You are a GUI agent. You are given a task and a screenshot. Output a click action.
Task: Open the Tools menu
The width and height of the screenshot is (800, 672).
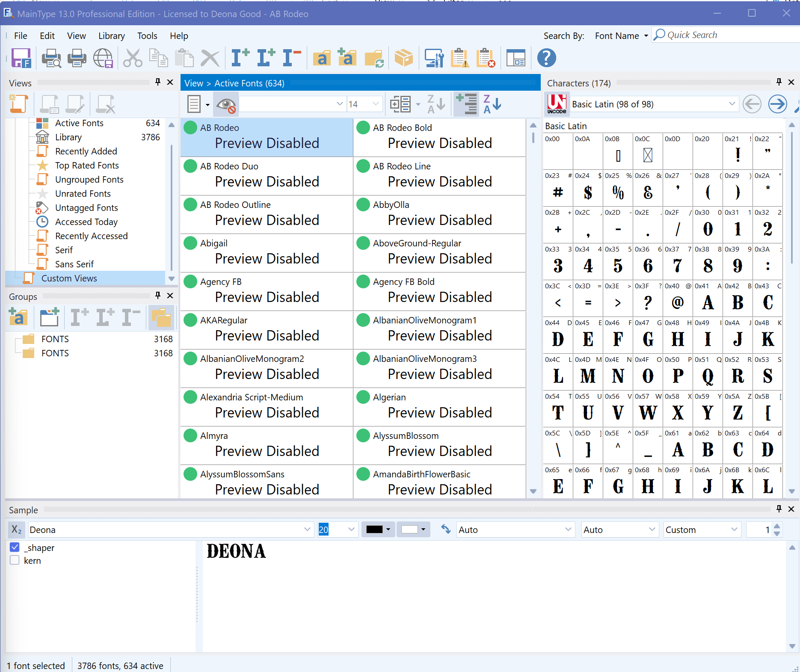coord(147,36)
